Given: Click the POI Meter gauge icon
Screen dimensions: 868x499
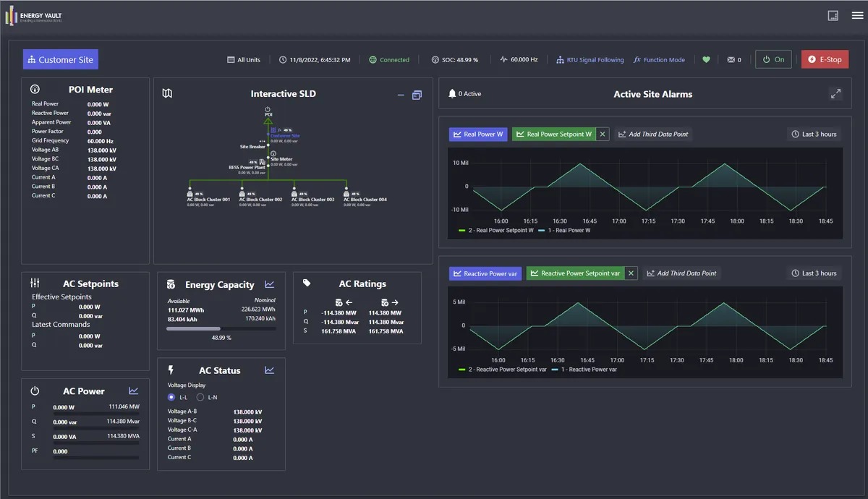Looking at the screenshot, I should 35,89.
